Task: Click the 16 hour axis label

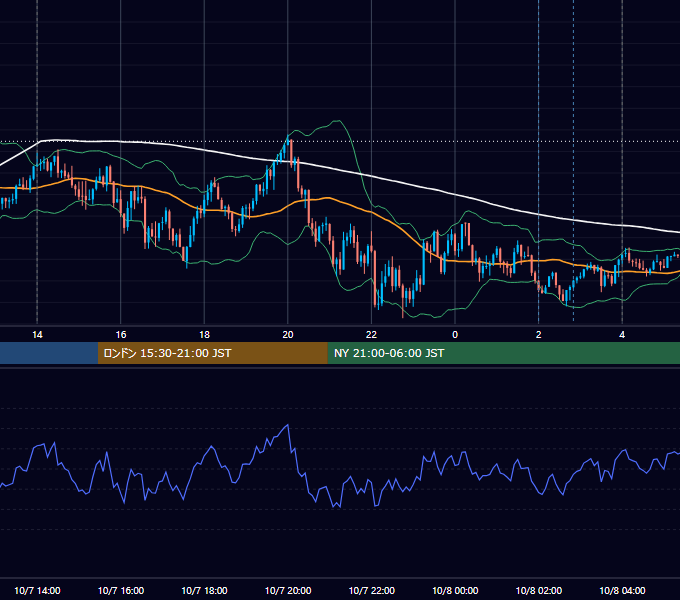Action: (121, 335)
